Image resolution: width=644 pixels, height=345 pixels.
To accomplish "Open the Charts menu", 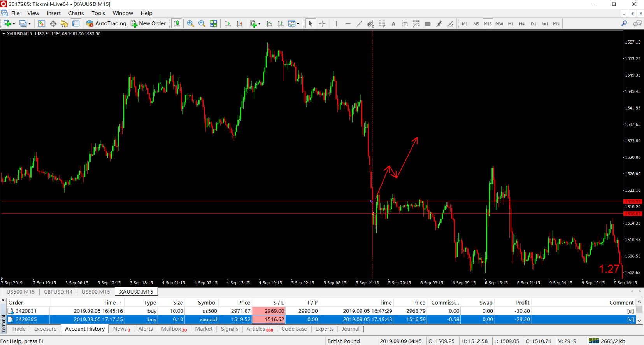I will click(x=76, y=13).
